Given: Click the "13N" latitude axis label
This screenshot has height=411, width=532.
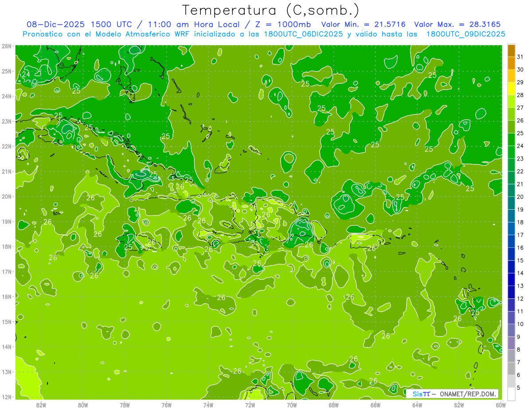Looking at the screenshot, I should click(7, 372).
